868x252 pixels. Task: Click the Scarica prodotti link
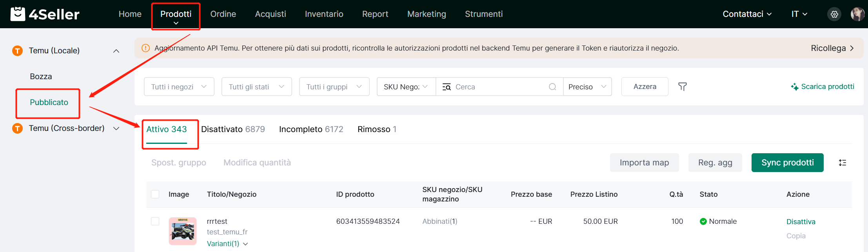(828, 87)
